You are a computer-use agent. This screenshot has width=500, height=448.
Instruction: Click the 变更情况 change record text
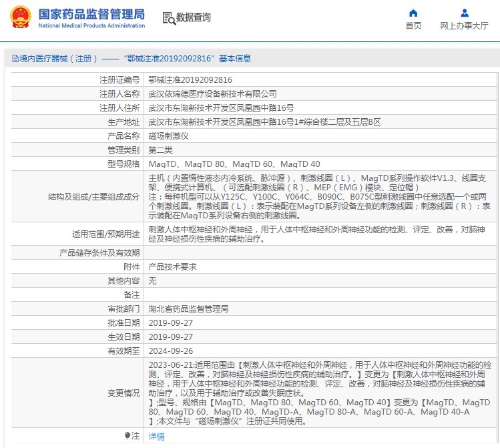tap(320, 393)
